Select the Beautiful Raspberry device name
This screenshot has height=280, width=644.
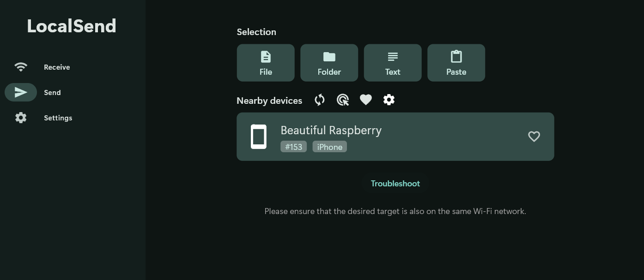[331, 131]
